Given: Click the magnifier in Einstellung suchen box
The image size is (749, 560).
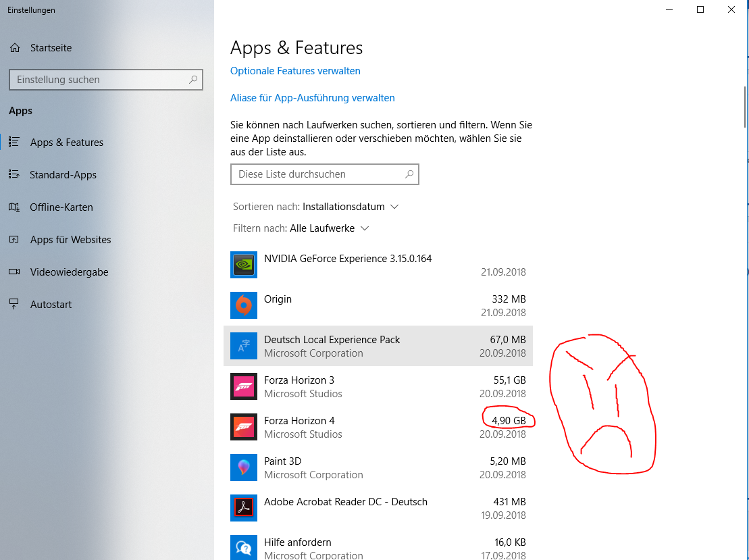Looking at the screenshot, I should click(193, 80).
